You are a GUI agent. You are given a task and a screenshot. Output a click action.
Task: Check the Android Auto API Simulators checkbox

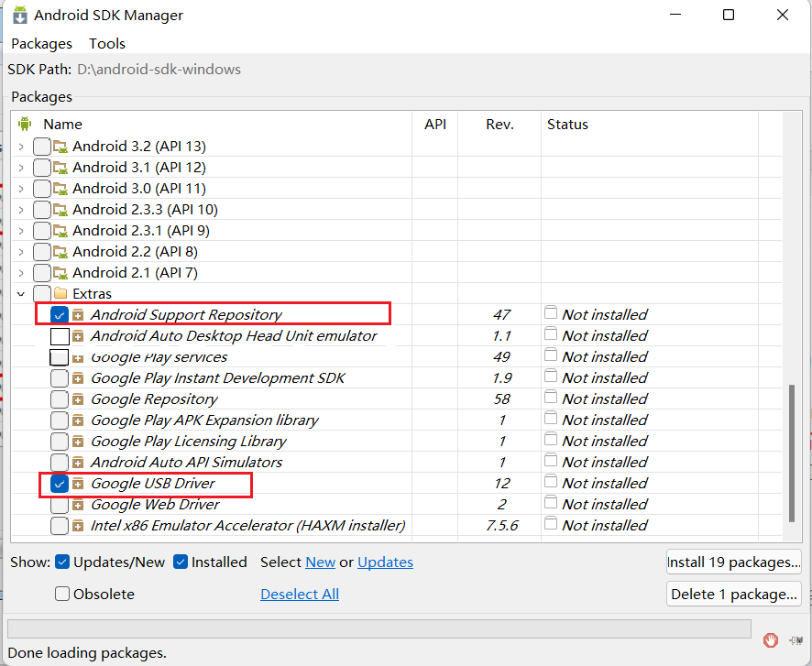click(60, 463)
